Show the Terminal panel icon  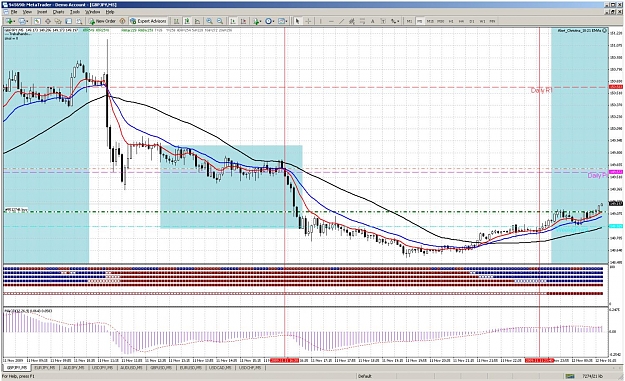click(69, 21)
